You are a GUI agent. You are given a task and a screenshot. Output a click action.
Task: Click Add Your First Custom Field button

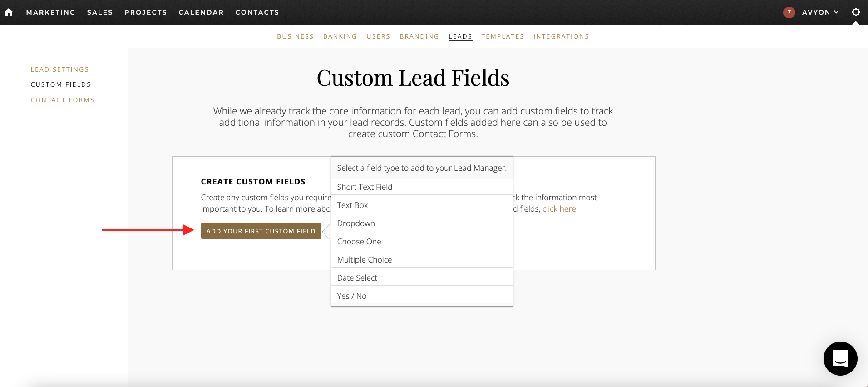click(261, 231)
